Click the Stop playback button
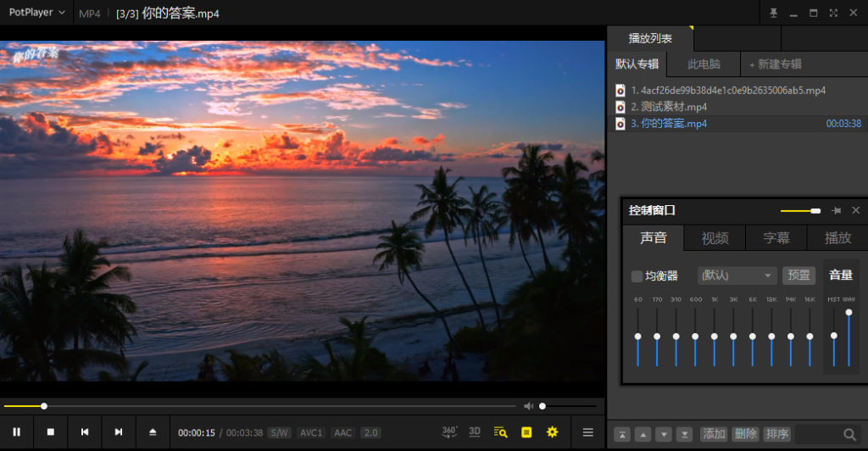This screenshot has height=451, width=868. 51,432
